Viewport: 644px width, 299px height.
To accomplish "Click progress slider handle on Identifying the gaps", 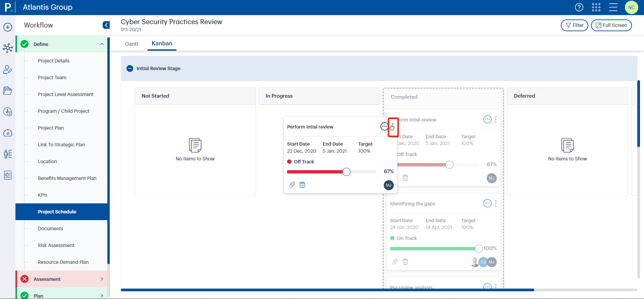I will [479, 248].
